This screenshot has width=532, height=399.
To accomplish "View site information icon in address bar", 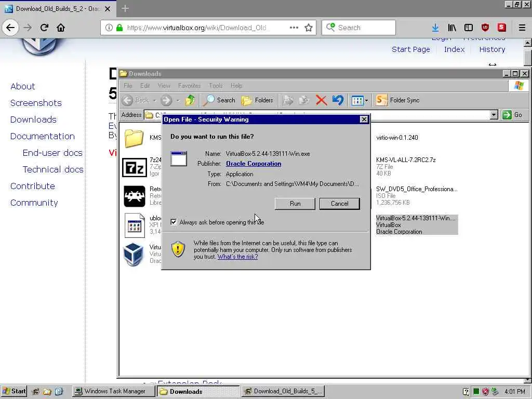I will point(109,28).
